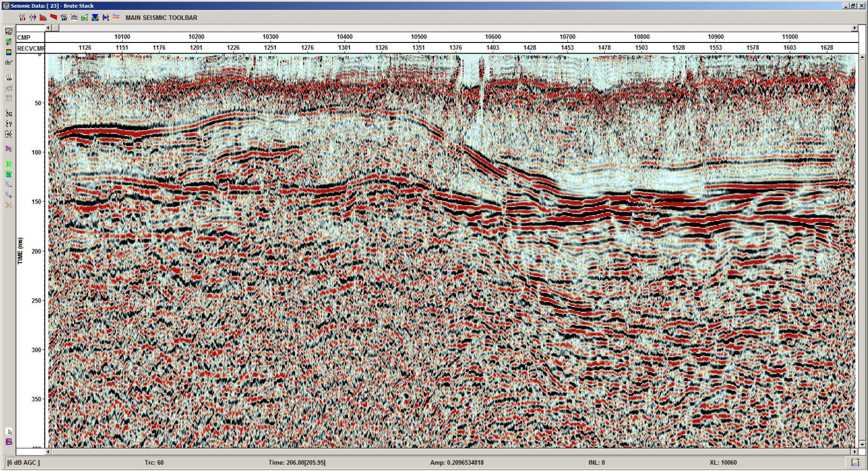
Task: Click the status bar icon at bottom right
Action: click(x=855, y=462)
